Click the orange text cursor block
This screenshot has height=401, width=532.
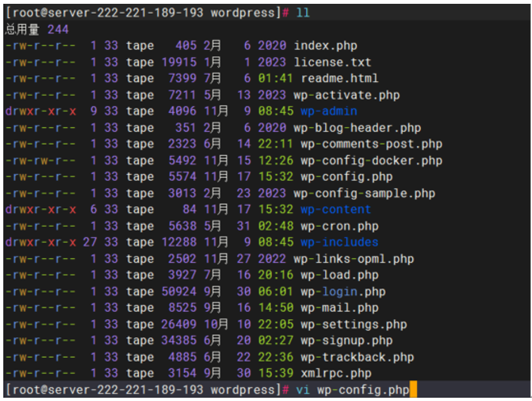click(413, 390)
